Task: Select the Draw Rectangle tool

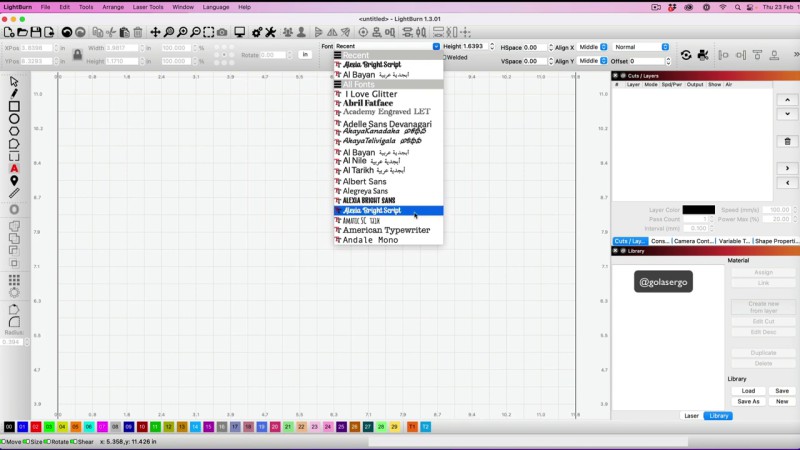Action: [14, 106]
